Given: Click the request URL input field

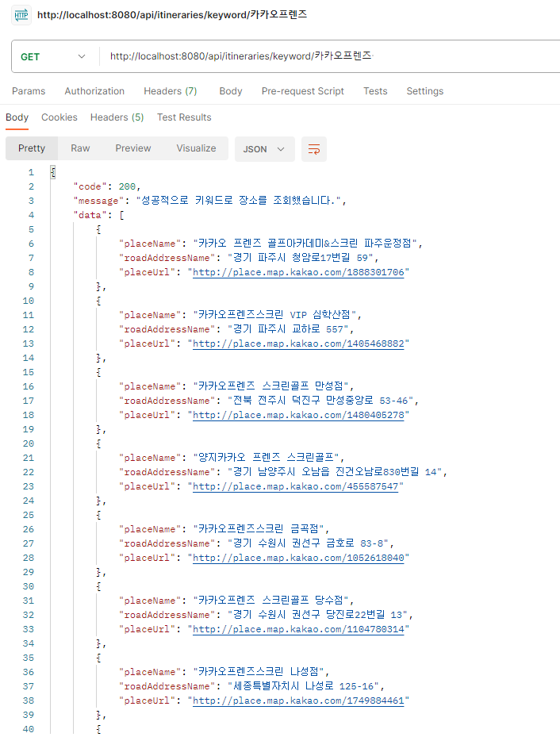Looking at the screenshot, I should coord(329,56).
